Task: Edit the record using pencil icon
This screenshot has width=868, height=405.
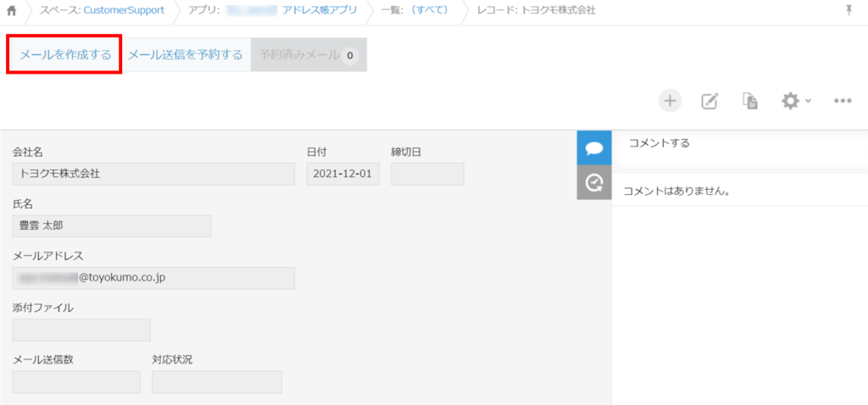Action: tap(709, 102)
